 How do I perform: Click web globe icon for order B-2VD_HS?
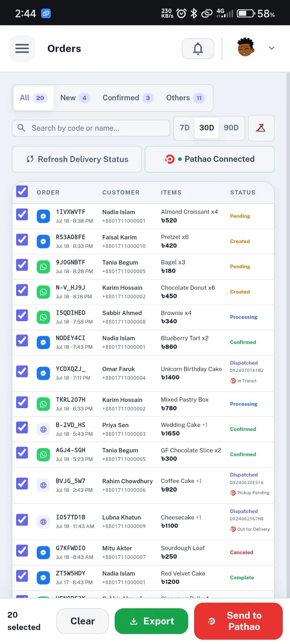click(x=43, y=429)
